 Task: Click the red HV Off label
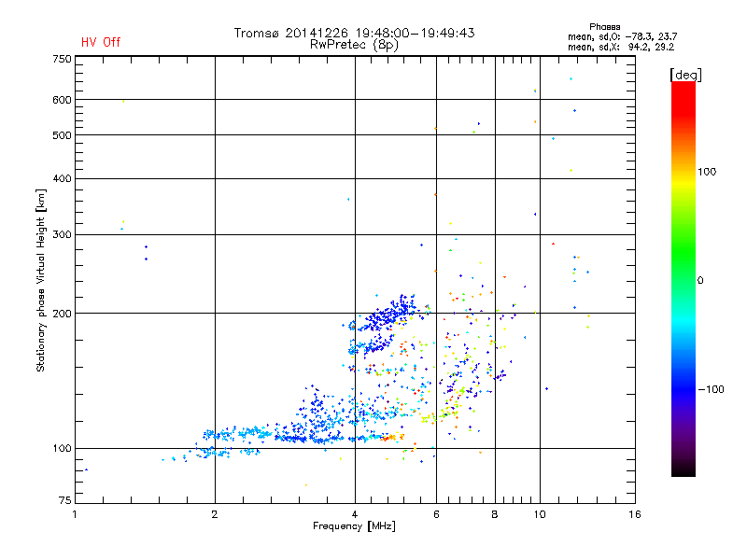click(101, 42)
